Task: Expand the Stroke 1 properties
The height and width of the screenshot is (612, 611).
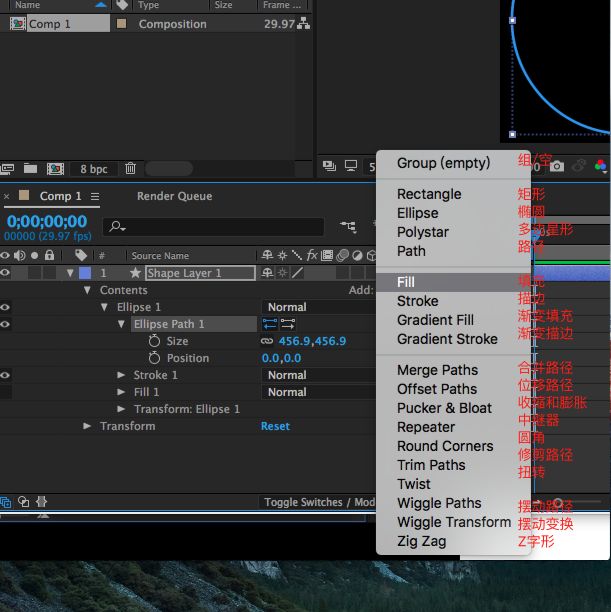Action: tap(121, 375)
